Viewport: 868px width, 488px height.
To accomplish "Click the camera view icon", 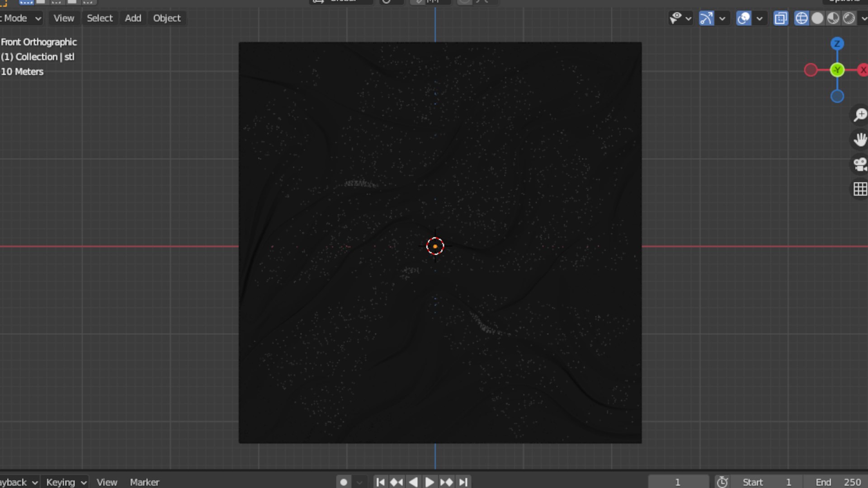I will point(859,164).
